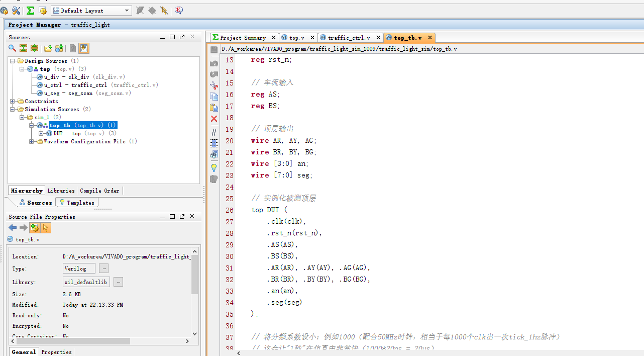Collapse the Design Sources tree node
Viewport: 644px width, 356px height.
point(13,61)
